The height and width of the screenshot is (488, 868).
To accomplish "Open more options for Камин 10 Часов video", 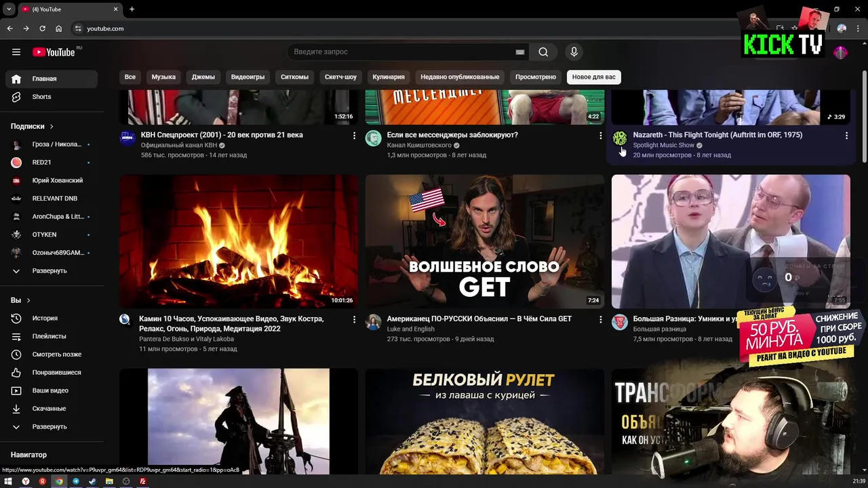I will [354, 319].
